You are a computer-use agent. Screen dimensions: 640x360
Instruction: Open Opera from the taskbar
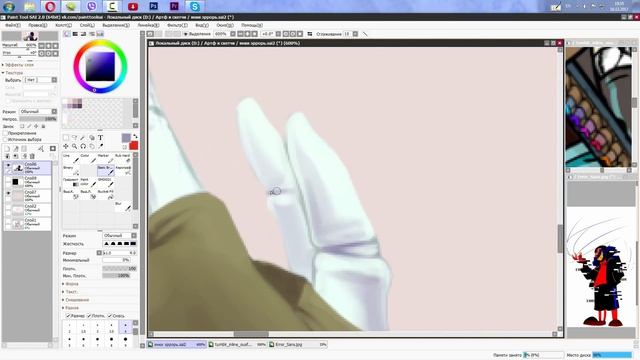pyautogui.click(x=50, y=6)
